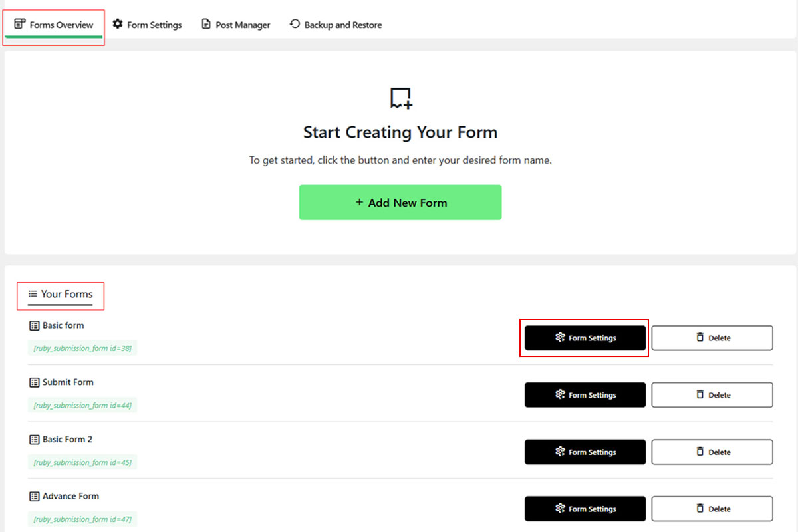Image resolution: width=798 pixels, height=532 pixels.
Task: Click the Add New Form button
Action: [400, 202]
